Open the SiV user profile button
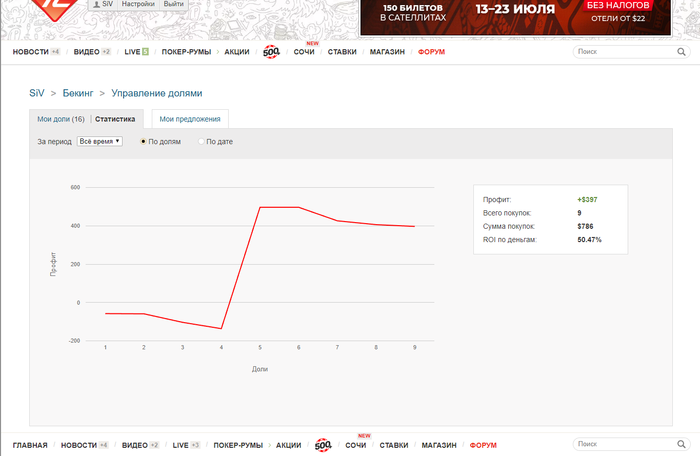This screenshot has height=456, width=700. point(103,4)
